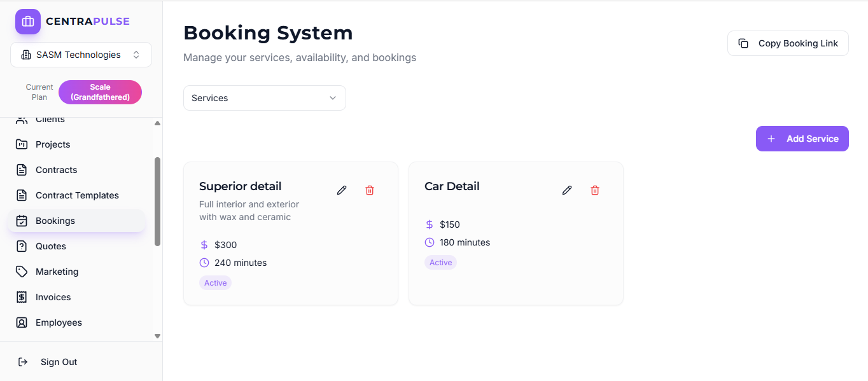Image resolution: width=868 pixels, height=381 pixels.
Task: Click the Sign Out arrow icon
Action: click(x=23, y=361)
